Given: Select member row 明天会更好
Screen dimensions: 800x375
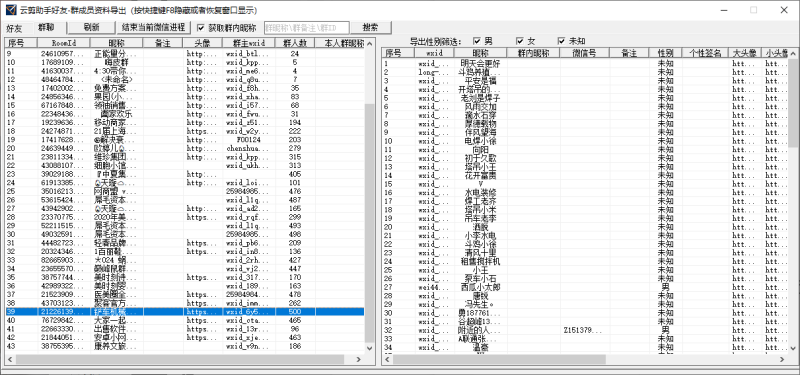Looking at the screenshot, I should 585,64.
